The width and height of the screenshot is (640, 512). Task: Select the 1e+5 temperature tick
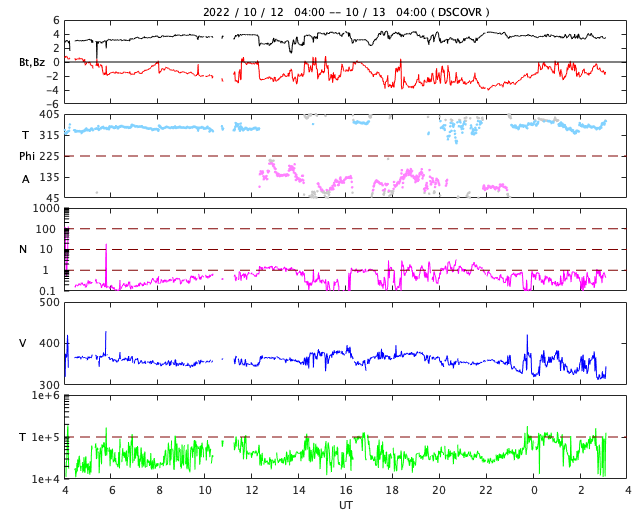46,437
